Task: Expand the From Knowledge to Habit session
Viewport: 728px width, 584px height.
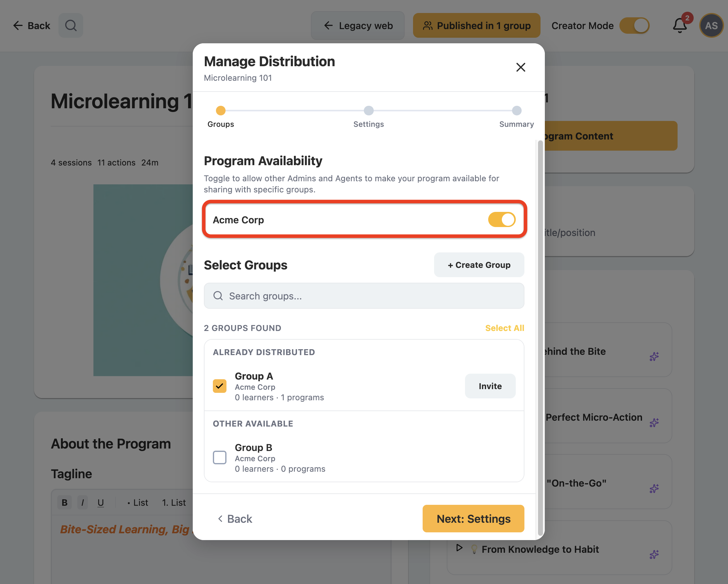Action: pos(459,548)
